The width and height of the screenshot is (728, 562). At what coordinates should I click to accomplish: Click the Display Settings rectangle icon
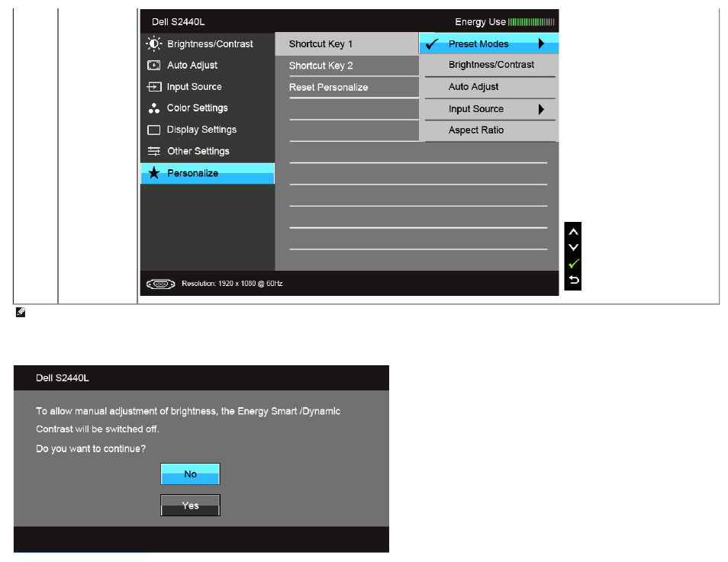[153, 130]
